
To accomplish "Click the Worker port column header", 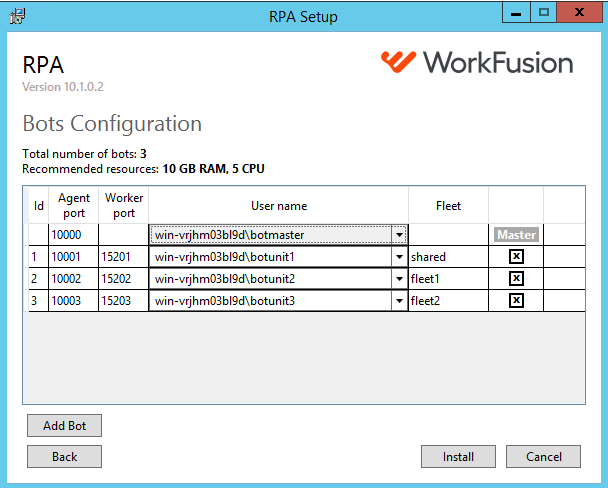I will tap(123, 205).
